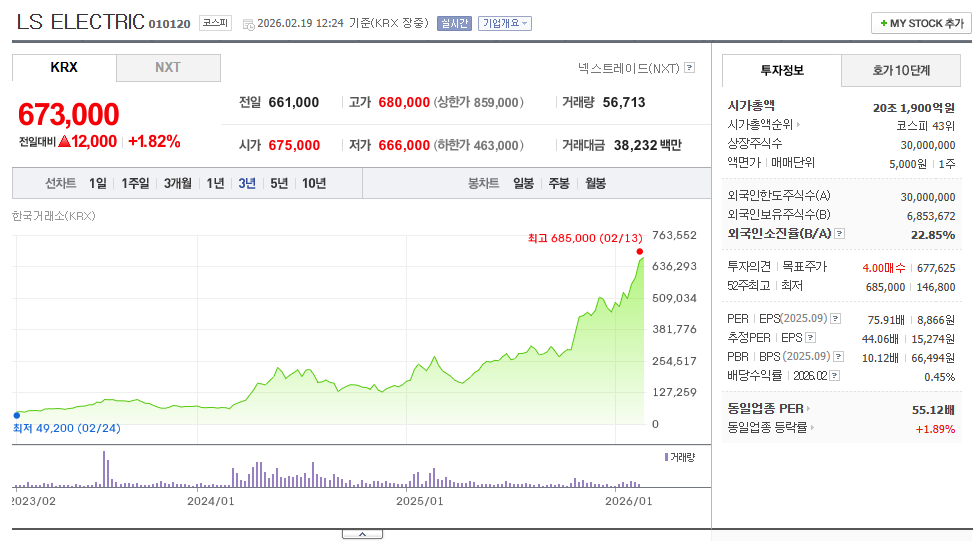The width and height of the screenshot is (980, 541).
Task: Select the 1년 line chart period
Action: click(215, 184)
